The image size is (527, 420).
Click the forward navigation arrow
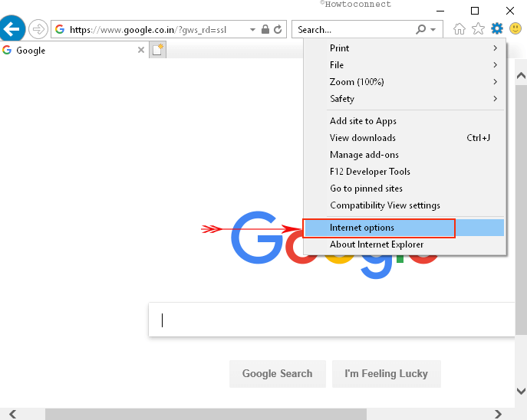[x=38, y=29]
